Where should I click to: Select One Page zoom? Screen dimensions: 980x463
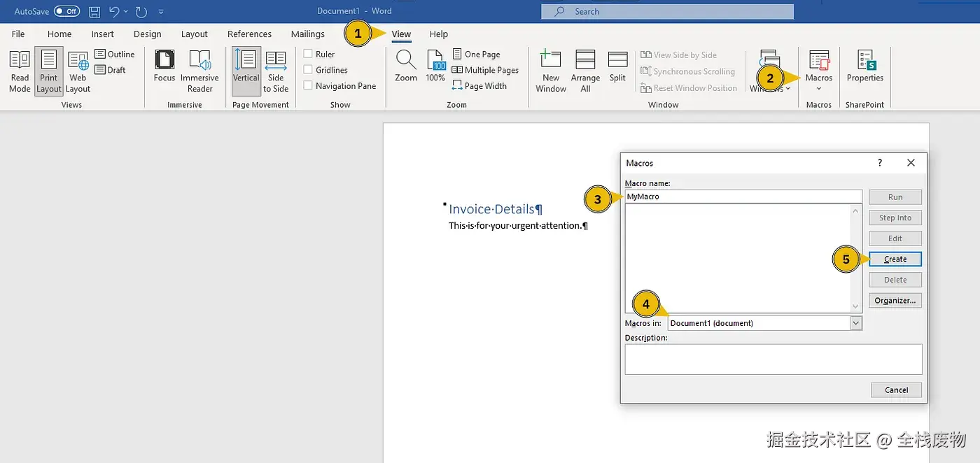click(x=476, y=55)
